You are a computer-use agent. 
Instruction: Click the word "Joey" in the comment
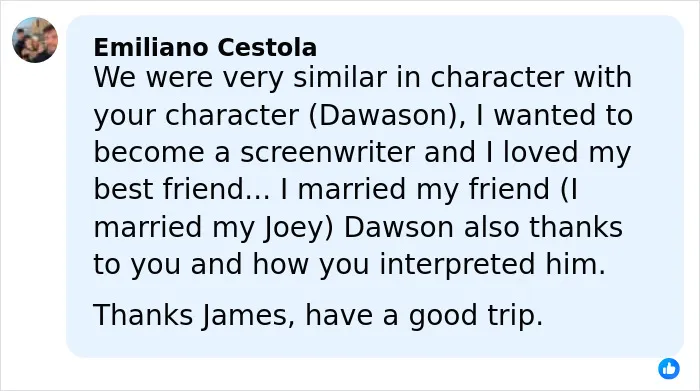[x=294, y=228]
